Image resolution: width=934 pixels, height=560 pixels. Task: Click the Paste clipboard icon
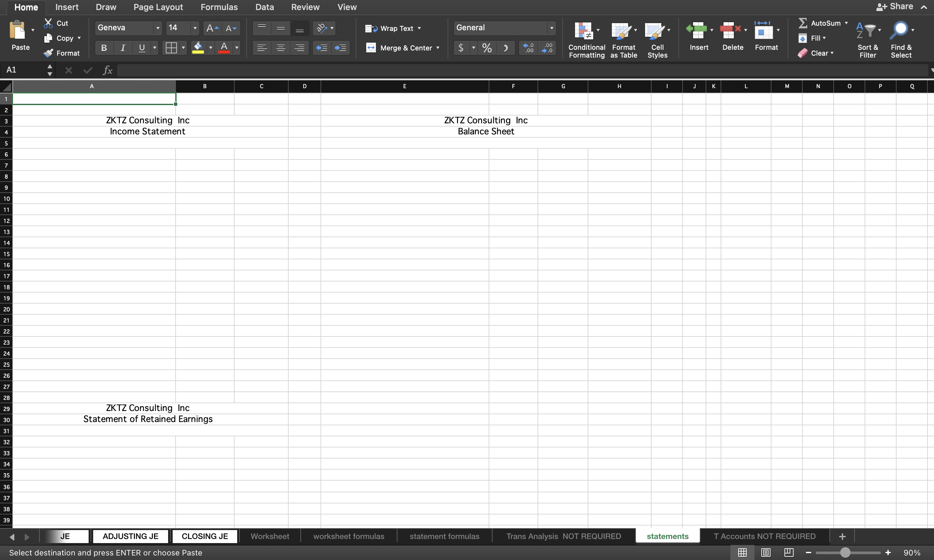pos(18,31)
